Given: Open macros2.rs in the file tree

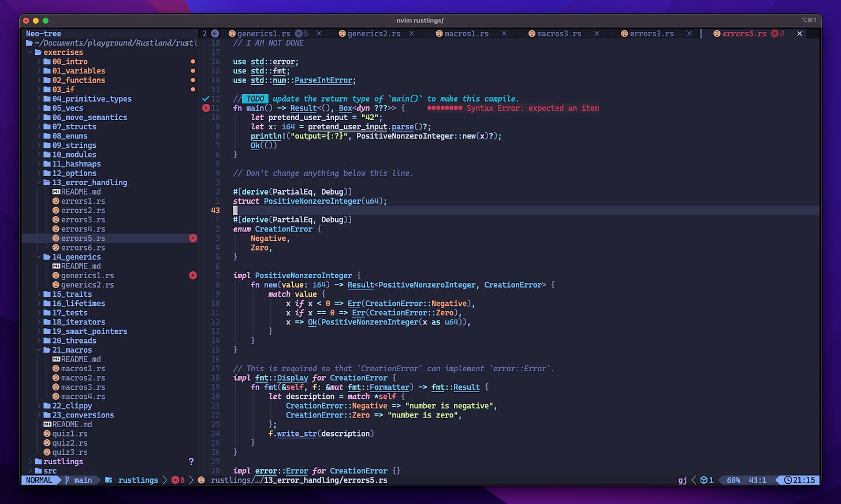Looking at the screenshot, I should [83, 378].
